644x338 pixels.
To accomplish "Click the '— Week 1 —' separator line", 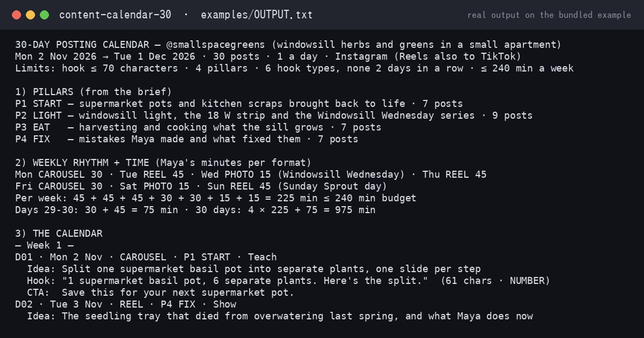I will [x=45, y=245].
